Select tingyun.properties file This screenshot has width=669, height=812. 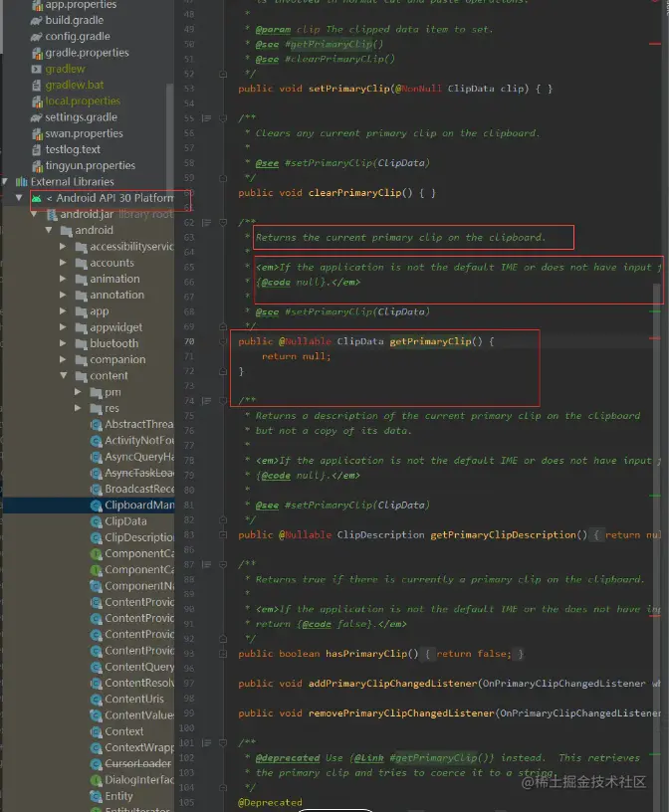[91, 166]
